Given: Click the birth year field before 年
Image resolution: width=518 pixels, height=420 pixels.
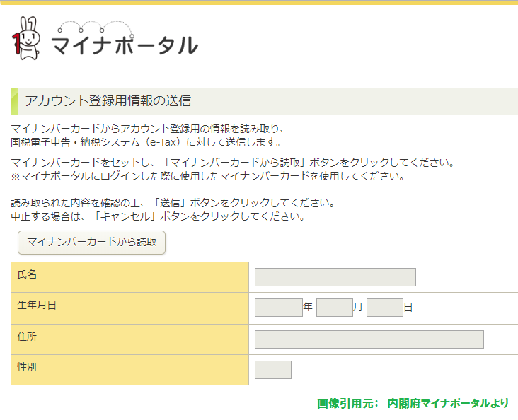Looking at the screenshot, I should [x=279, y=308].
